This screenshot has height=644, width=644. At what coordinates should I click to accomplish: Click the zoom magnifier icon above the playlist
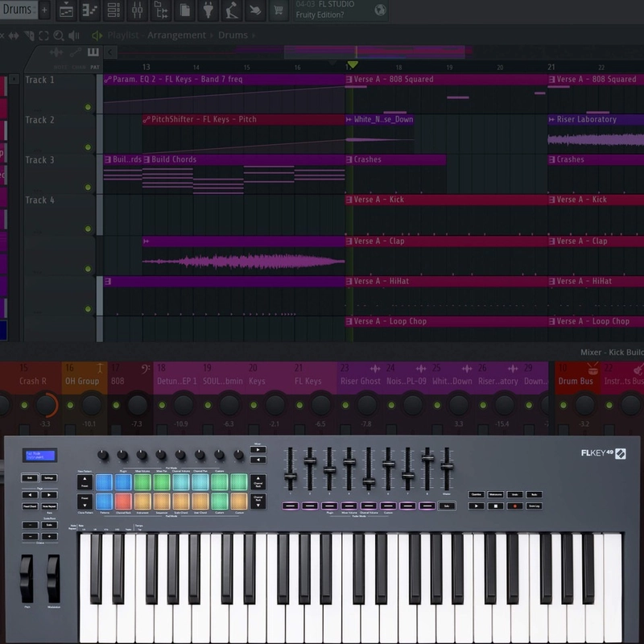[x=58, y=35]
